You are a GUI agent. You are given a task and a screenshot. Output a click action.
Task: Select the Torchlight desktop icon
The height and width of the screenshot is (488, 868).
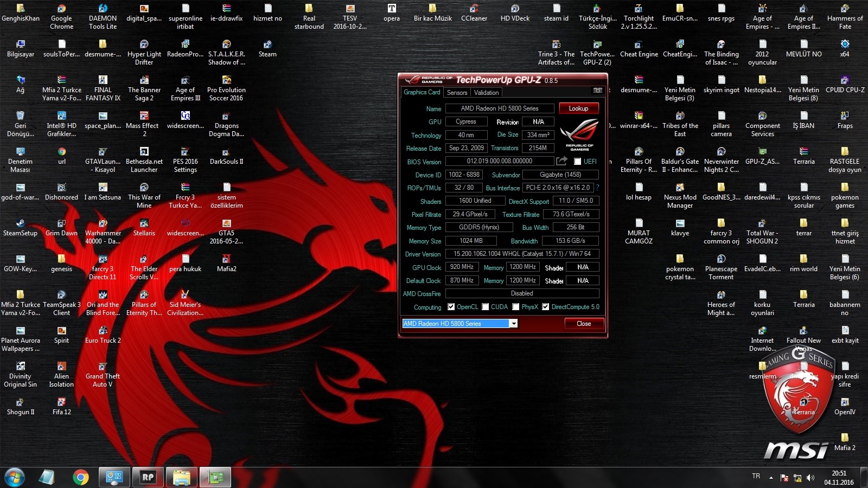pyautogui.click(x=639, y=16)
